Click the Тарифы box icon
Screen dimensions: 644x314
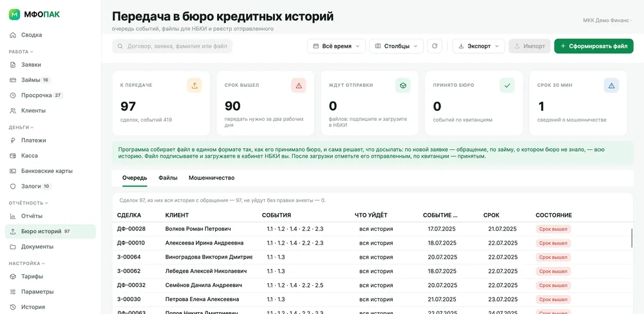click(x=13, y=276)
